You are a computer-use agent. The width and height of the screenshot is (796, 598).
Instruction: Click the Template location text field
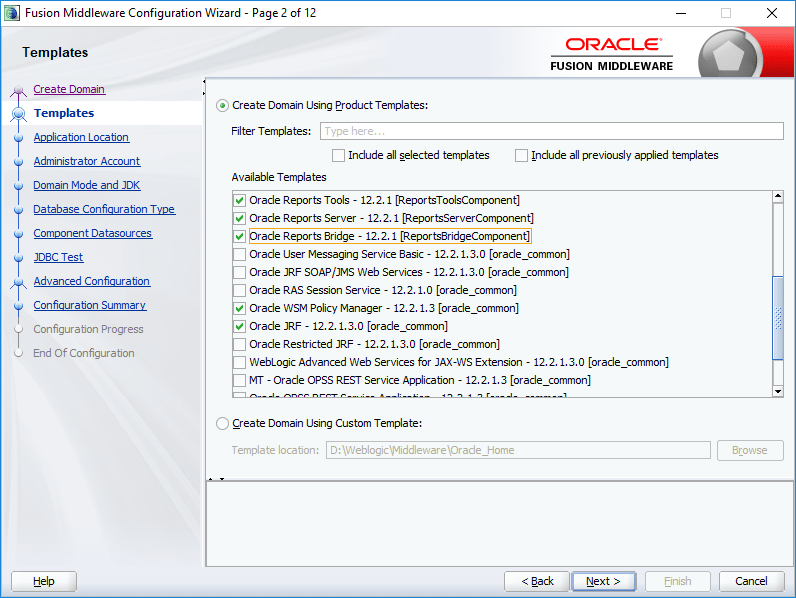point(518,450)
